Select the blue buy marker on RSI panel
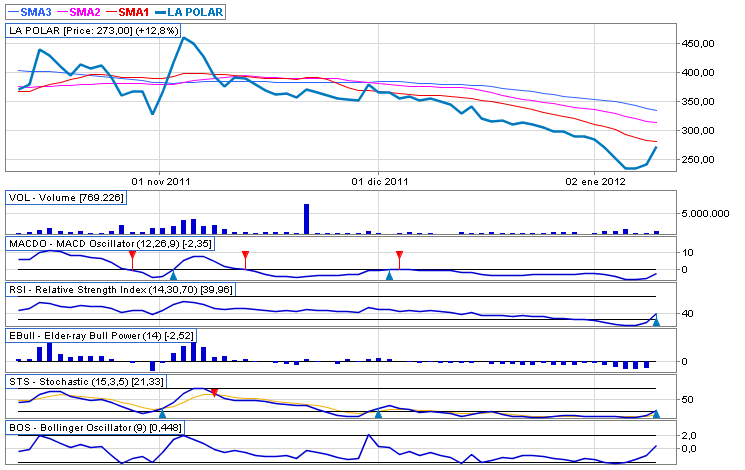This screenshot has height=470, width=745. (x=656, y=321)
